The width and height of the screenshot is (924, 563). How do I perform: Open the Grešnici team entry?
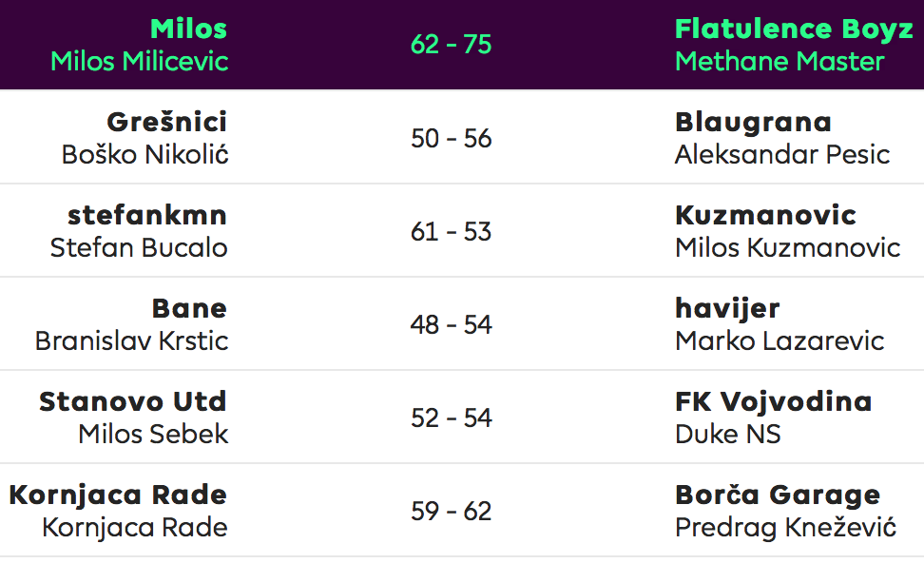(166, 122)
